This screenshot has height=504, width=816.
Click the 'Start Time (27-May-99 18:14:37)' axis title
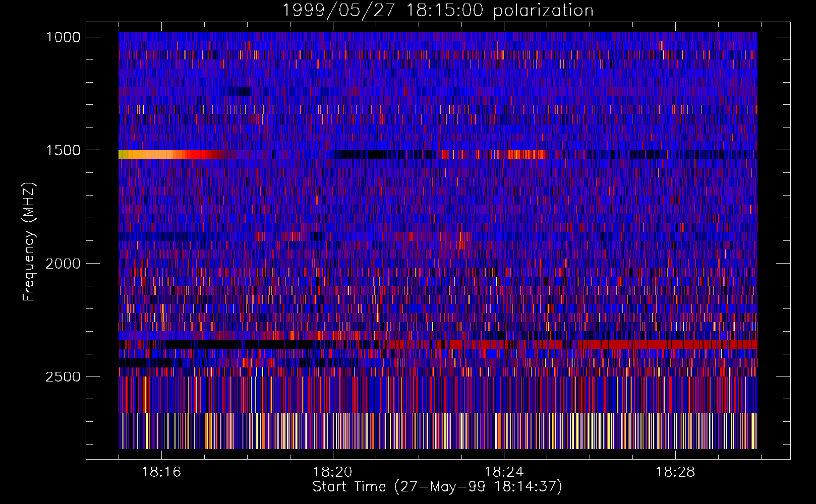pos(437,487)
